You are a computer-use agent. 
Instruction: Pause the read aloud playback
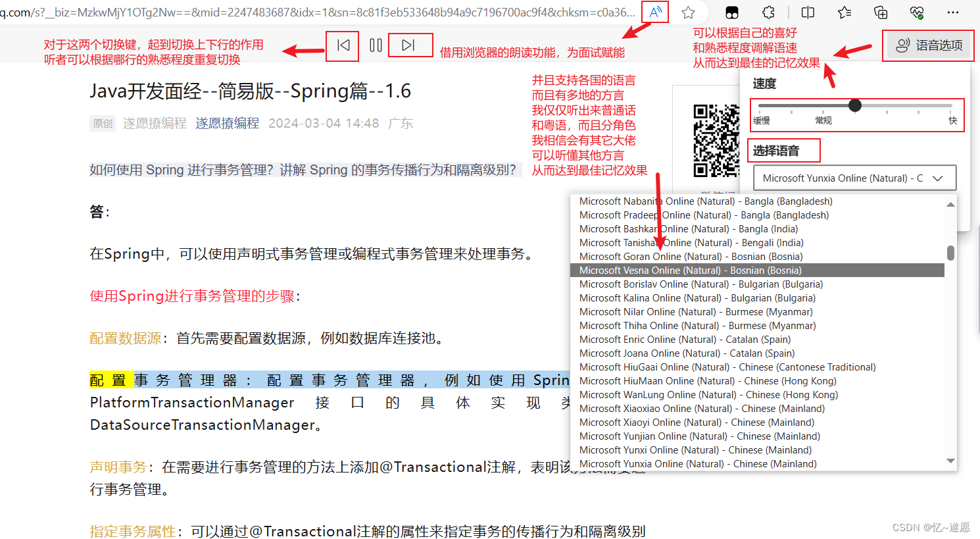click(376, 45)
